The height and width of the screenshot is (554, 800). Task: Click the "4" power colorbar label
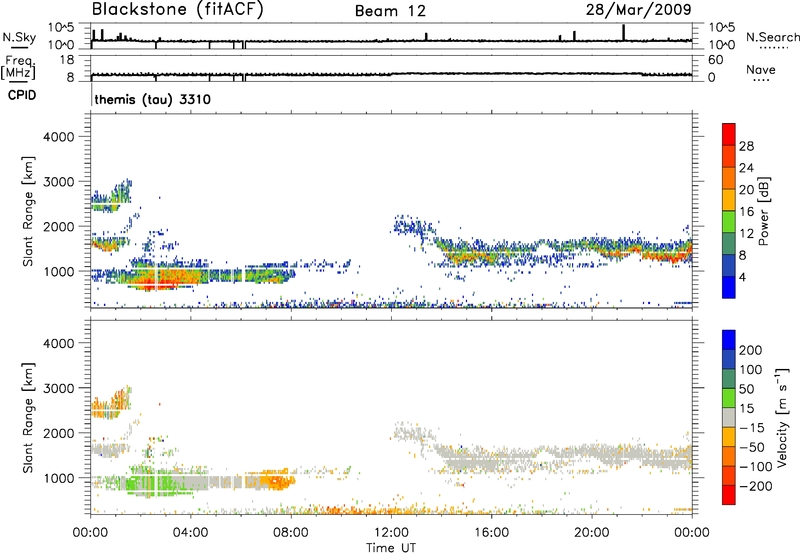pyautogui.click(x=742, y=277)
